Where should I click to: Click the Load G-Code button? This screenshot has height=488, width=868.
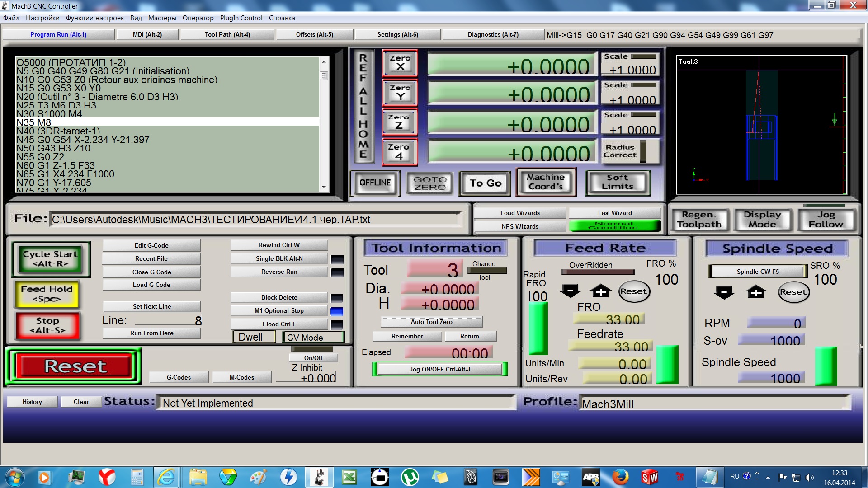(151, 285)
